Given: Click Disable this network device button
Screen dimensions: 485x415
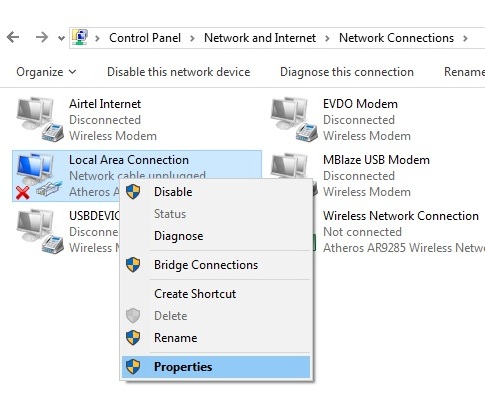Looking at the screenshot, I should tap(179, 72).
